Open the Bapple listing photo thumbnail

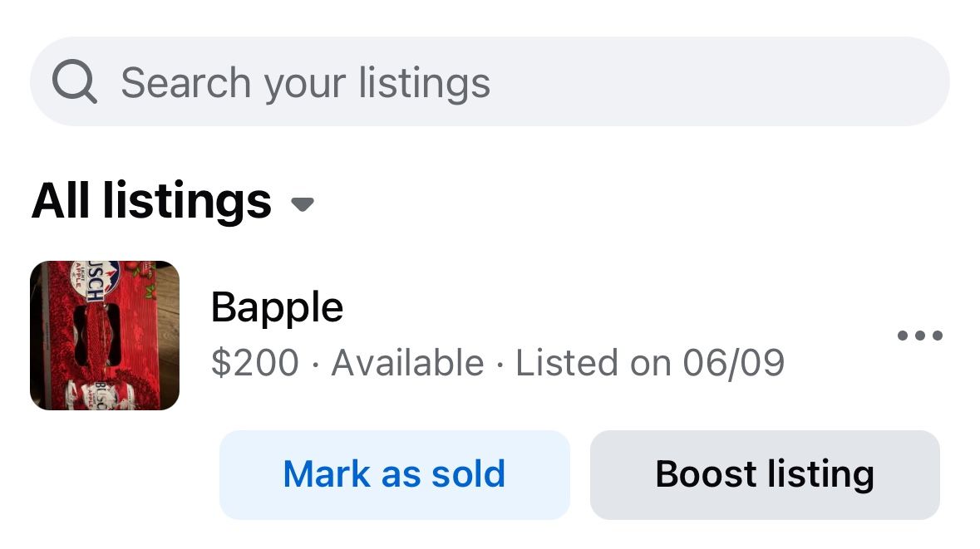click(x=105, y=336)
